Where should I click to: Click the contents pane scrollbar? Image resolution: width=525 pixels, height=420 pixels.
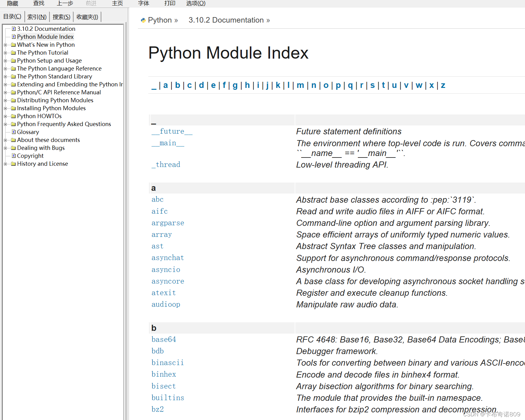125,214
